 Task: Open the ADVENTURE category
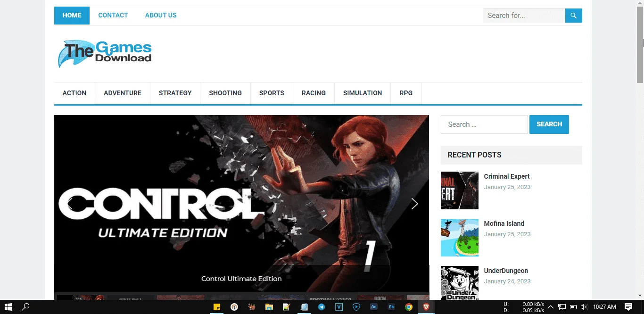coord(123,93)
